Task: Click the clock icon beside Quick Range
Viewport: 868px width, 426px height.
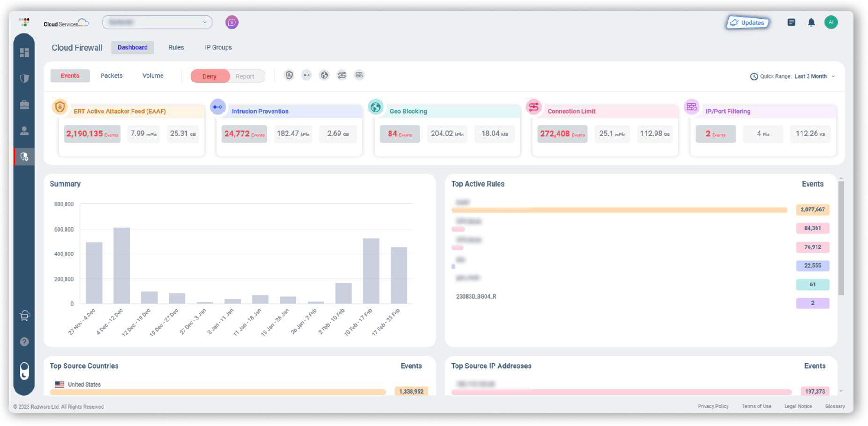Action: click(754, 76)
